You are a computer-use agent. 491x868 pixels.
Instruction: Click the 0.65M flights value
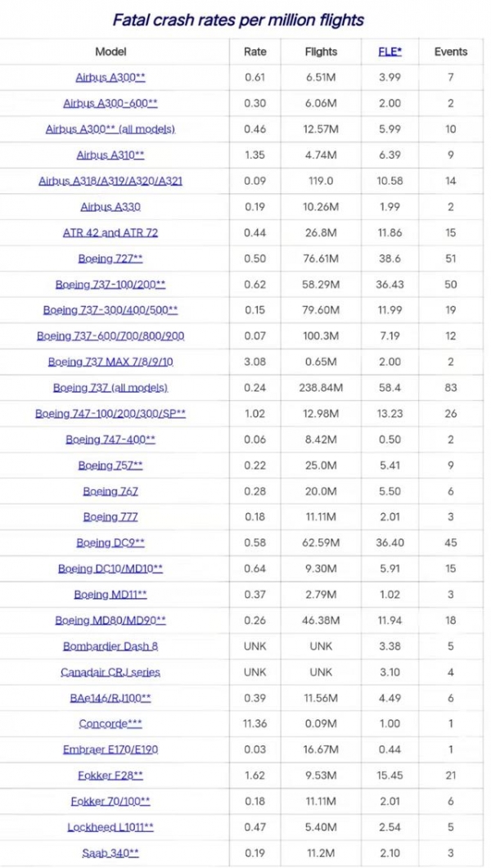[x=321, y=362]
